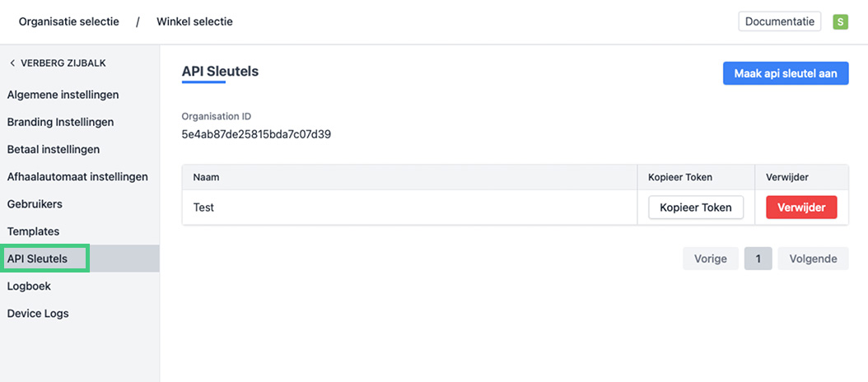
Task: Select Afhaalautomaat instellingen menu item
Action: click(77, 176)
